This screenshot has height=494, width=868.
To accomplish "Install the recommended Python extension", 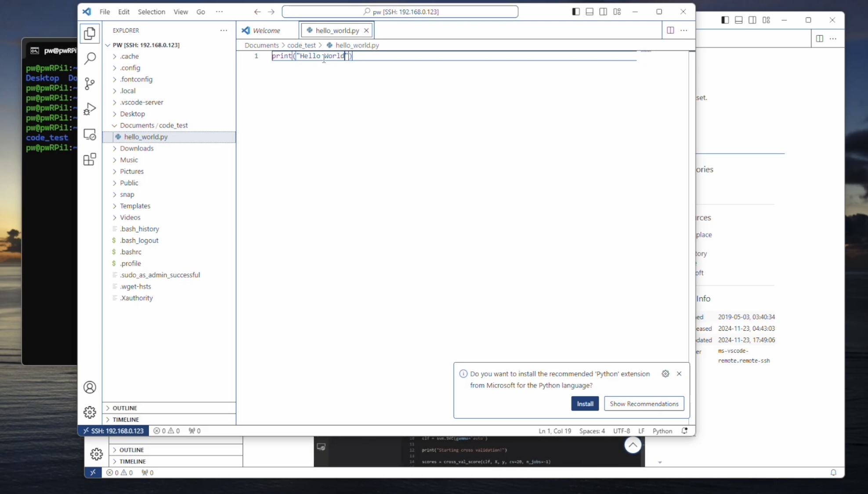I will [585, 404].
